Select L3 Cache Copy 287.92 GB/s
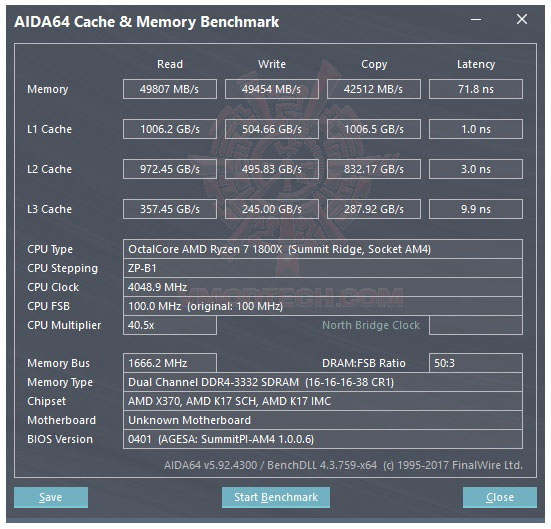This screenshot has width=551, height=529. coord(374,209)
